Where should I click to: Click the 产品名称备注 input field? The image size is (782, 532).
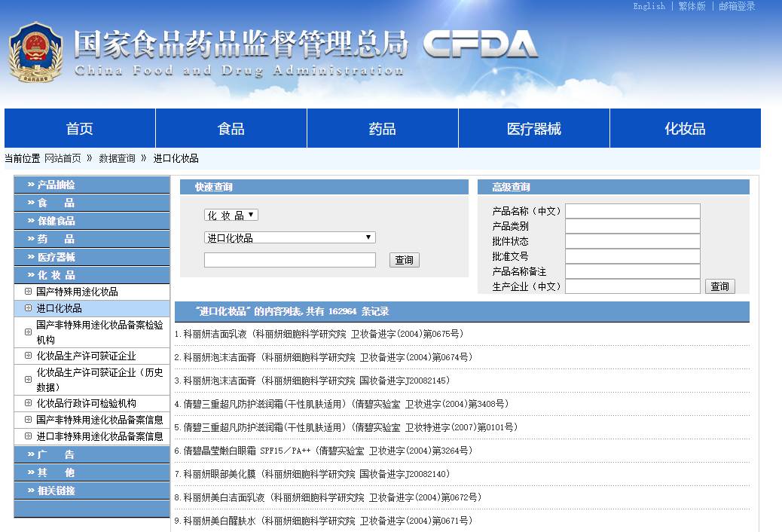click(632, 271)
